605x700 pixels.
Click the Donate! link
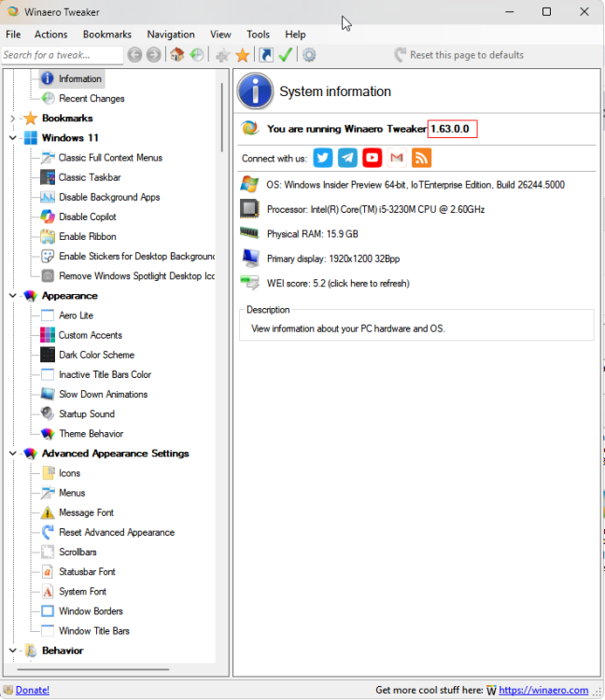click(x=32, y=690)
